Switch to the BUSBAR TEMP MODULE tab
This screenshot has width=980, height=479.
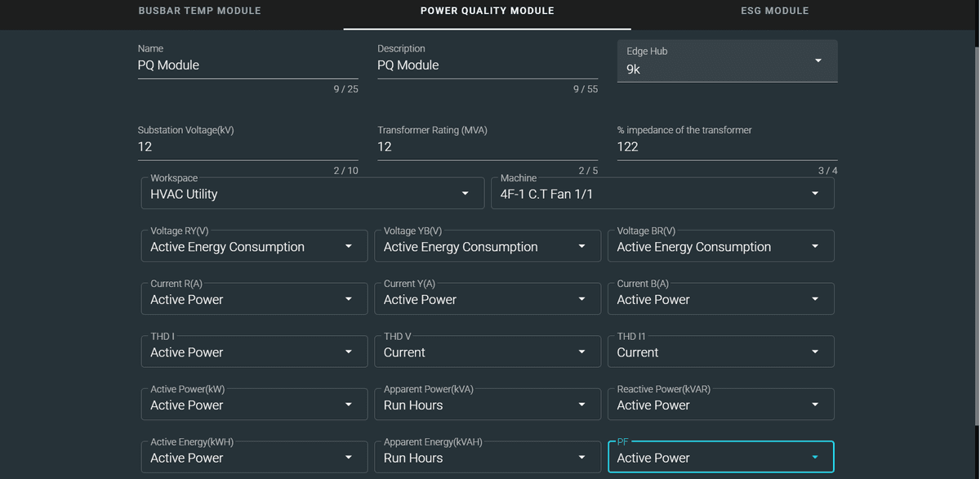(x=199, y=11)
